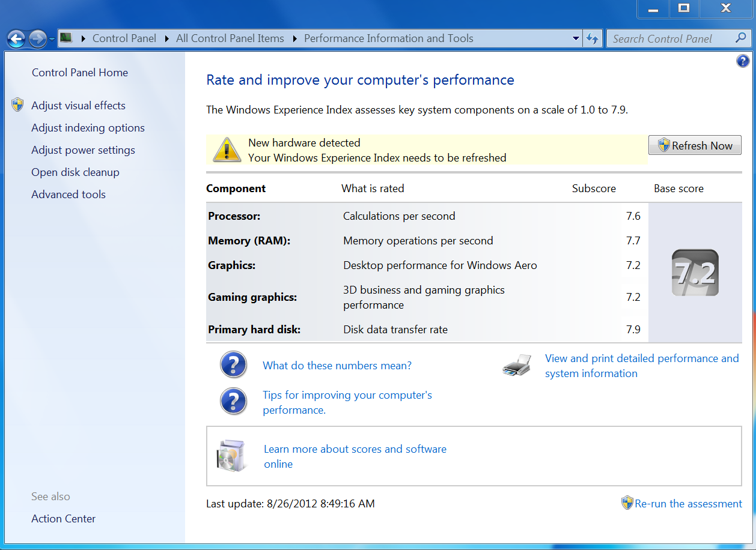Viewport: 756px width, 550px height.
Task: Open Action Center under See also
Action: click(64, 519)
